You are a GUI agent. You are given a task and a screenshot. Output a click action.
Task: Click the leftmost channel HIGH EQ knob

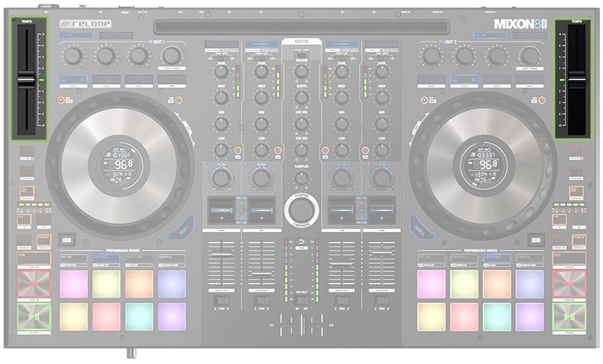point(221,98)
